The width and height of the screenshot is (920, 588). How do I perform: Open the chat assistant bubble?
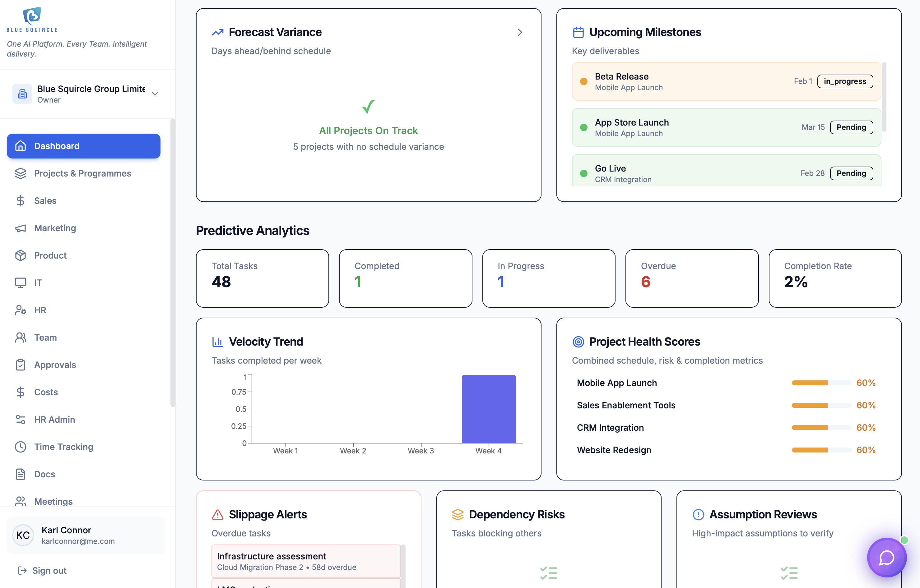[x=886, y=558]
